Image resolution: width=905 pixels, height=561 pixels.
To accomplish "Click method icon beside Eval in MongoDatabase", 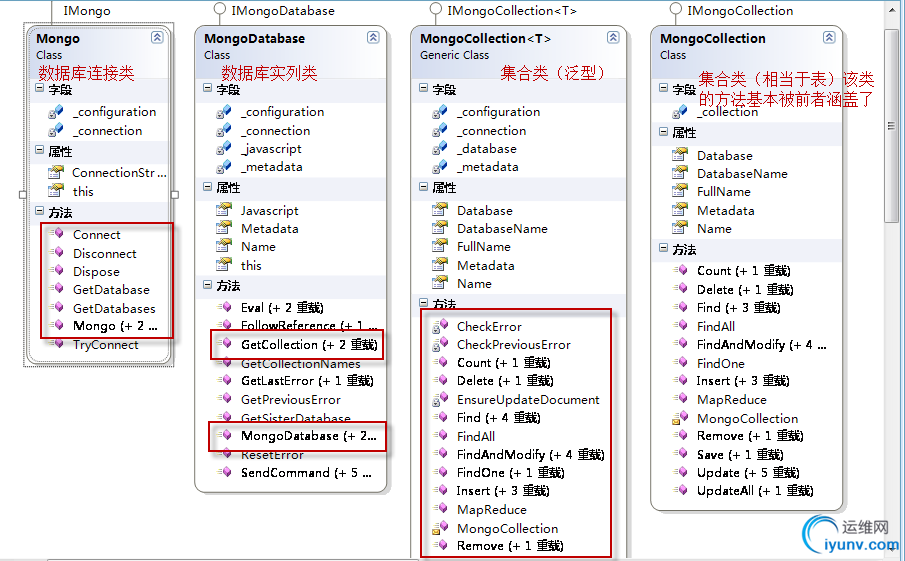I will 225,307.
